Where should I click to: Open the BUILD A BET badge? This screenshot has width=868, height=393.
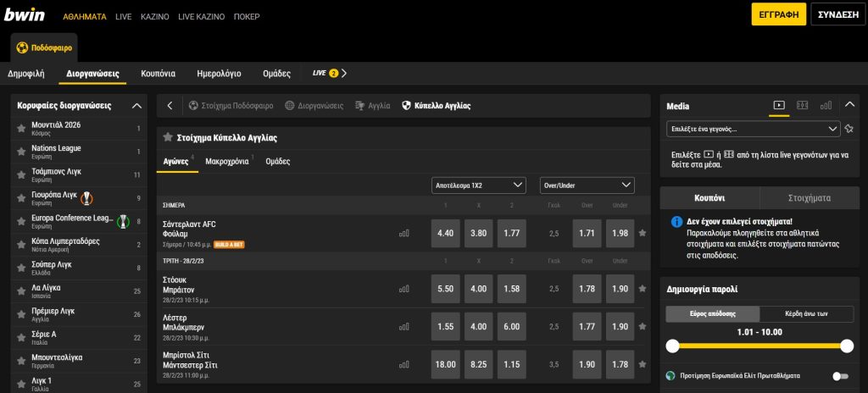click(229, 244)
